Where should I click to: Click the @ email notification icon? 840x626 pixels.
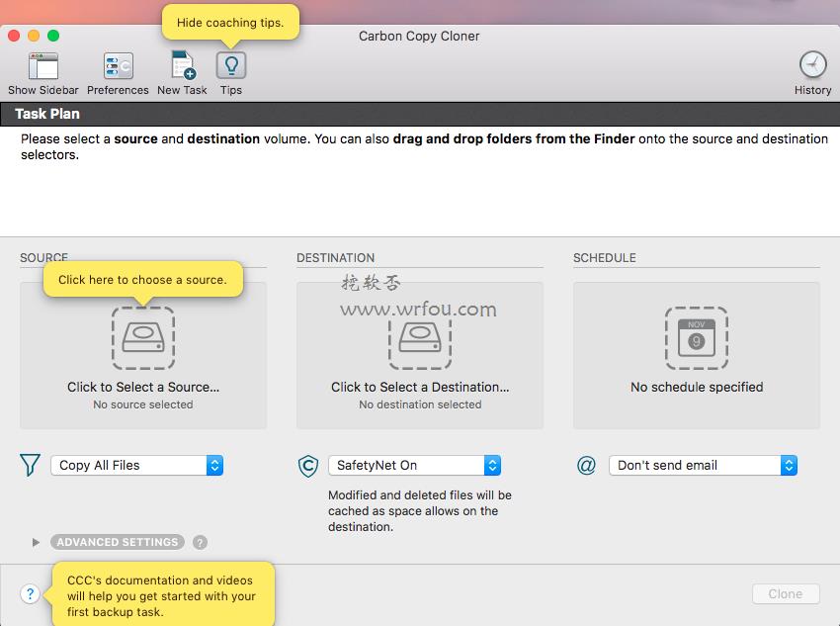coord(586,465)
